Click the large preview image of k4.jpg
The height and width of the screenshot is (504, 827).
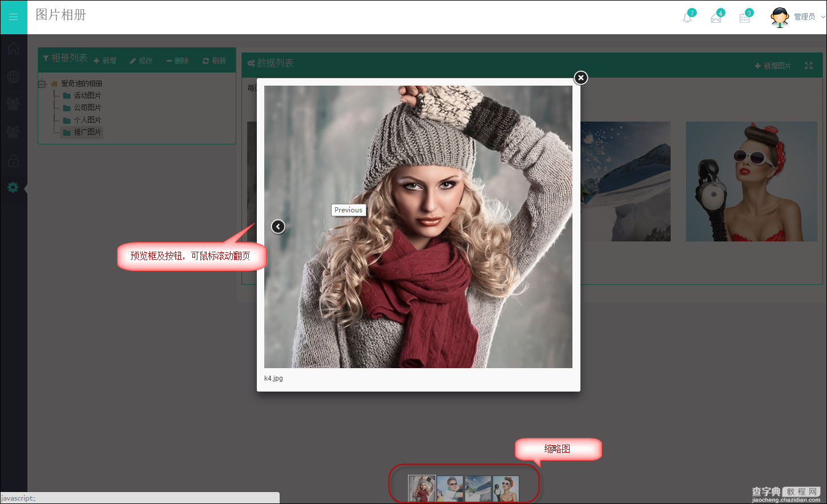pyautogui.click(x=418, y=227)
